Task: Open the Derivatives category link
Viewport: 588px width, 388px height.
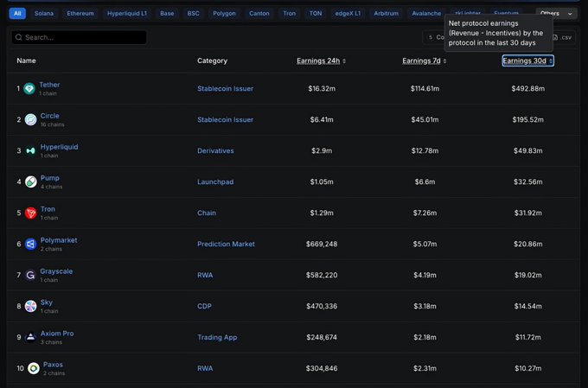Action: (215, 151)
